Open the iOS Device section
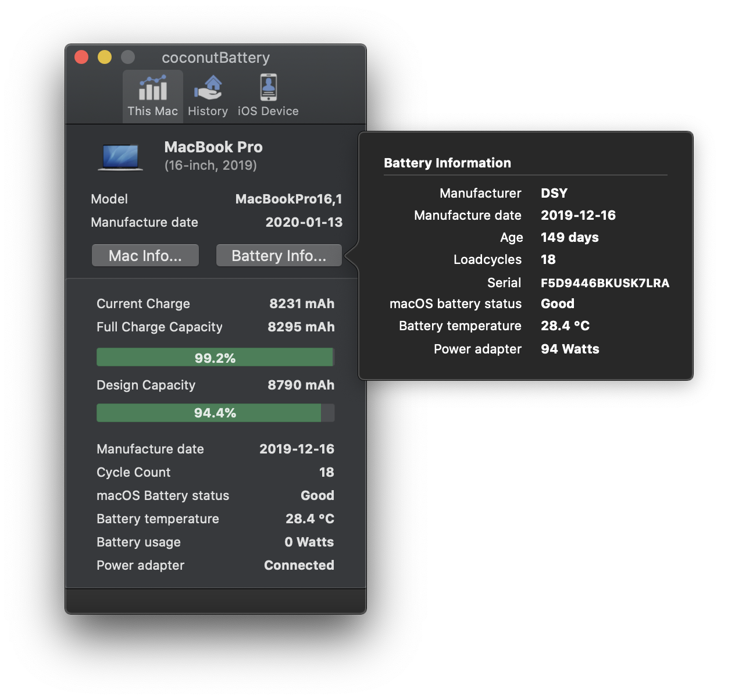This screenshot has width=735, height=700. (x=267, y=96)
